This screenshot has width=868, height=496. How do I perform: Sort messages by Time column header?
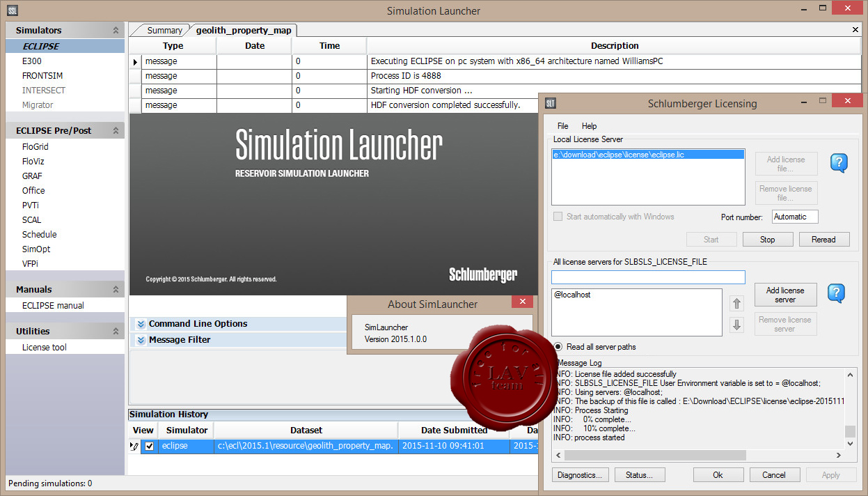329,46
